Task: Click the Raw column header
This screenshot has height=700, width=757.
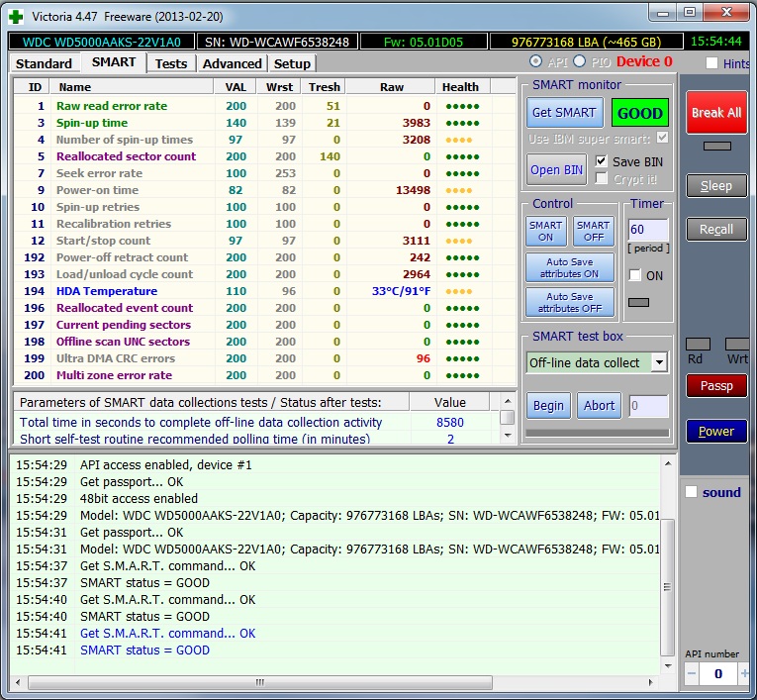Action: coord(392,87)
